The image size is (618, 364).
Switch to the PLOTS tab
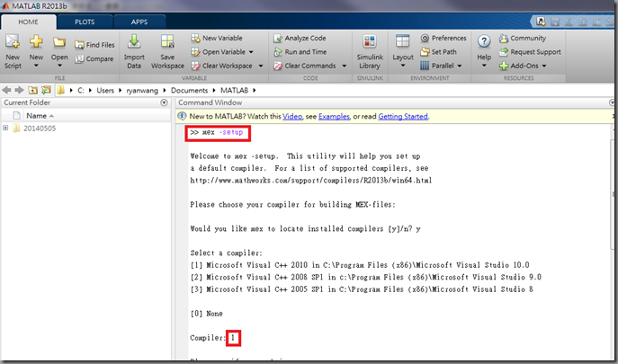tap(85, 22)
